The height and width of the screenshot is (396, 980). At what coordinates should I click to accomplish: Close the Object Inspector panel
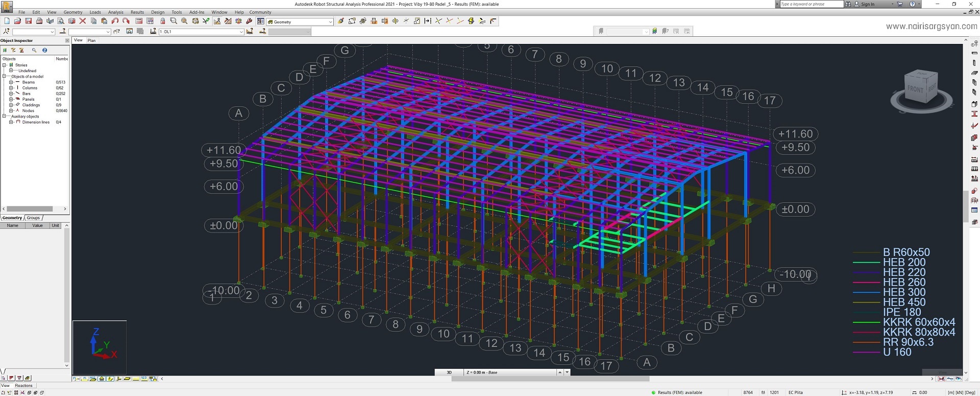[67, 41]
